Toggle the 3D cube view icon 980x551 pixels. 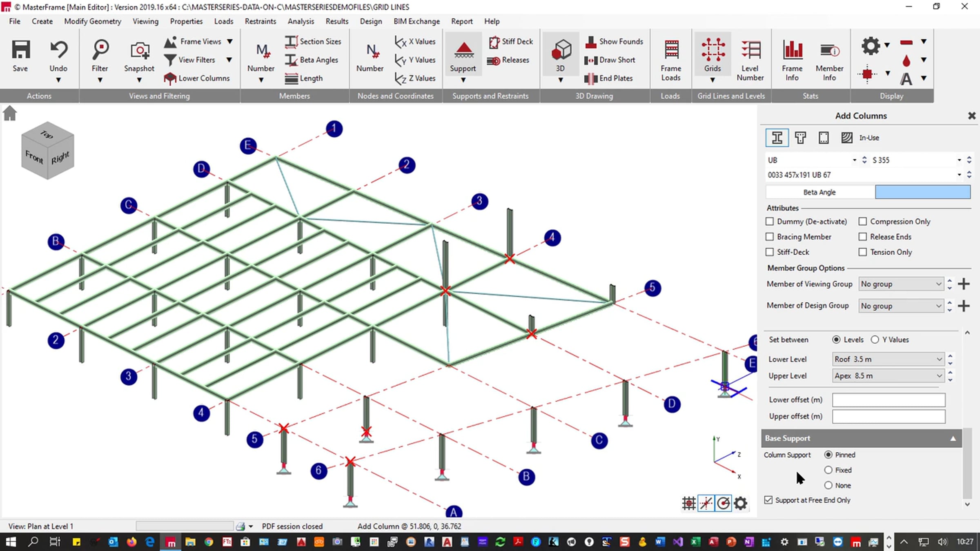pos(561,51)
